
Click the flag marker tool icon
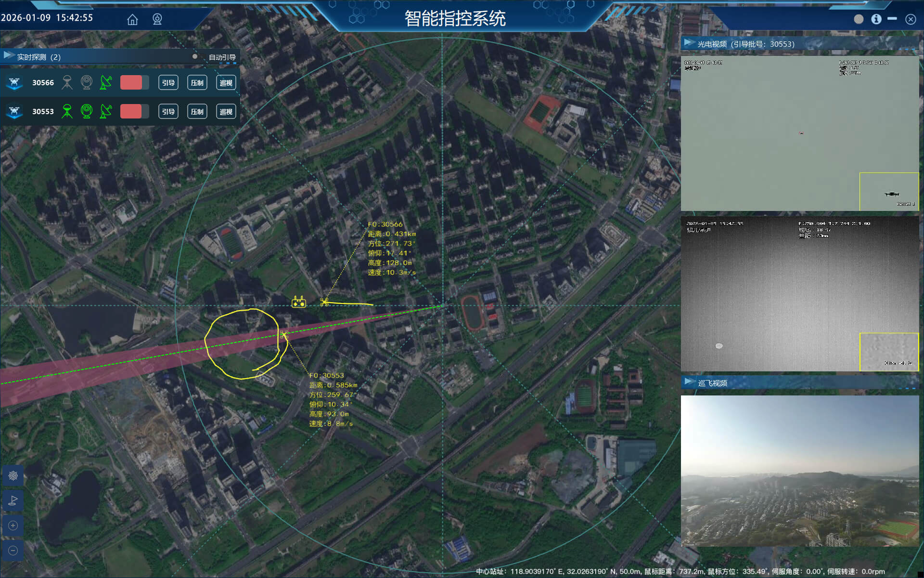click(x=13, y=500)
